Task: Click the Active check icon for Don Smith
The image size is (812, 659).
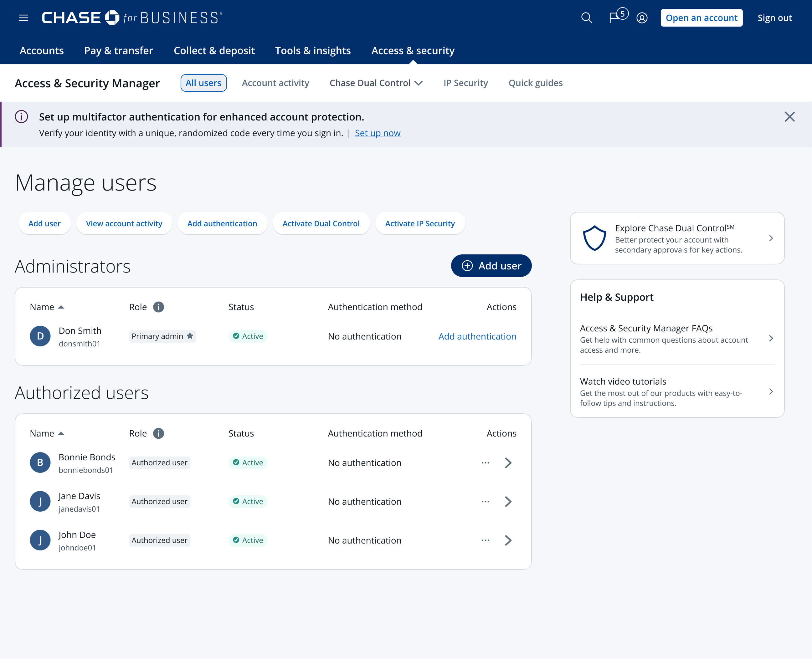Action: (x=236, y=336)
